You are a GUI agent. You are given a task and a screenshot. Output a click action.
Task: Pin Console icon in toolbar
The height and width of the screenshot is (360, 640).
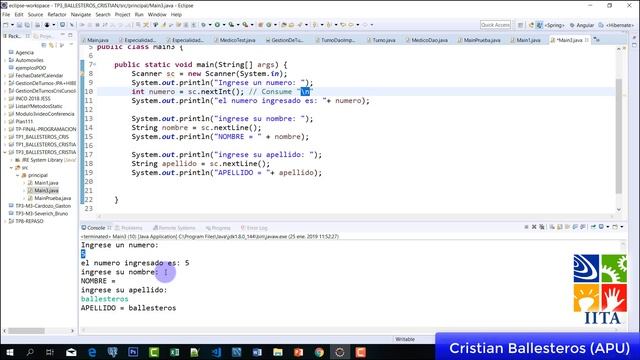click(x=593, y=227)
